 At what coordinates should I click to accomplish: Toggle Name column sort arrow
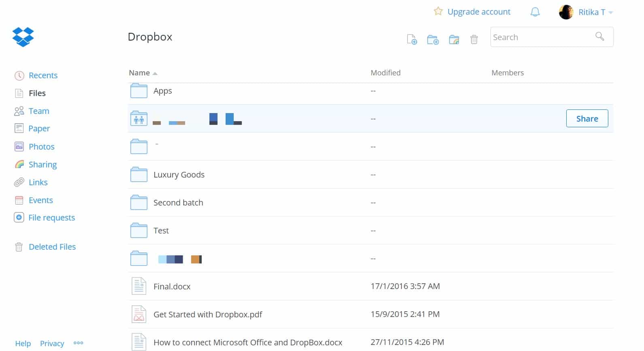point(155,73)
